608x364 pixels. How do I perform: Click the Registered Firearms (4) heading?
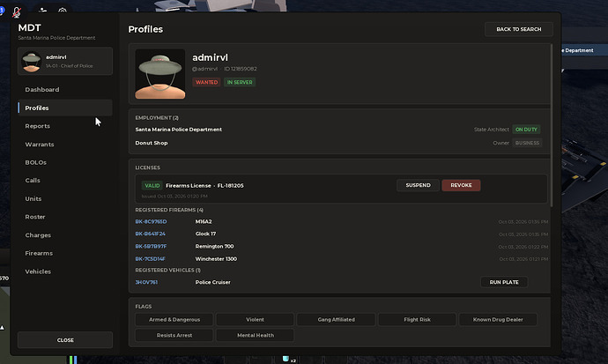click(169, 210)
